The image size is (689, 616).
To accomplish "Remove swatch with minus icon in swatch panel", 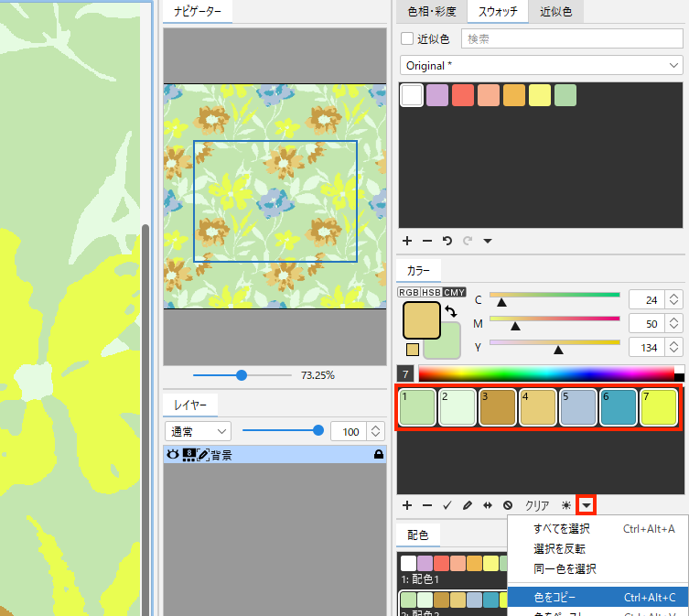I will point(427,241).
